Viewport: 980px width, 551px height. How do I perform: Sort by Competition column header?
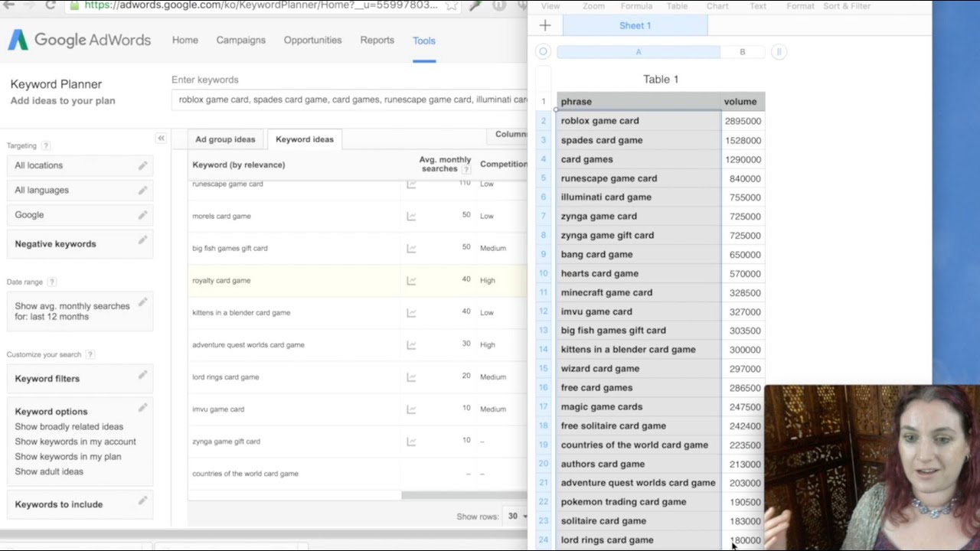pos(503,164)
